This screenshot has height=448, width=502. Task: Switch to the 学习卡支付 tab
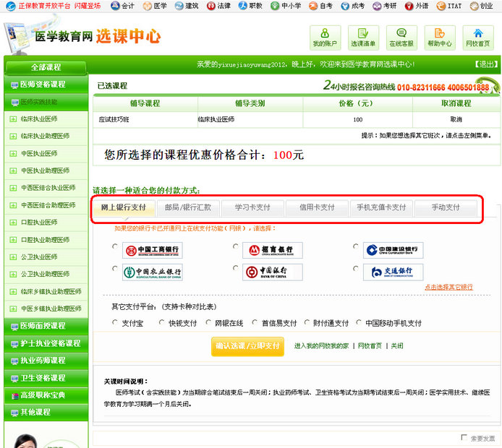252,207
